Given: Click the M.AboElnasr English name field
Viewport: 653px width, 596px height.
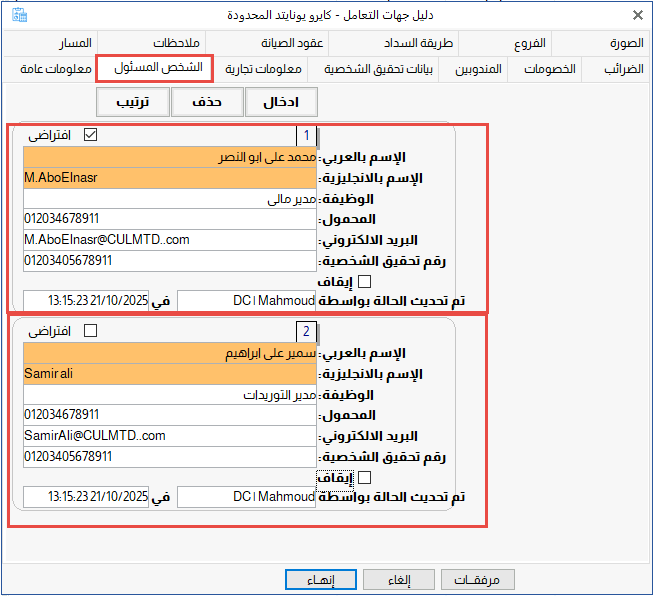Looking at the screenshot, I should pyautogui.click(x=168, y=178).
